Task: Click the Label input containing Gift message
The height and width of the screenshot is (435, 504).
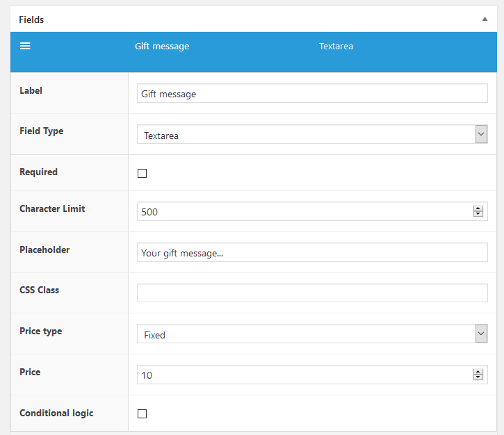Action: (312, 94)
